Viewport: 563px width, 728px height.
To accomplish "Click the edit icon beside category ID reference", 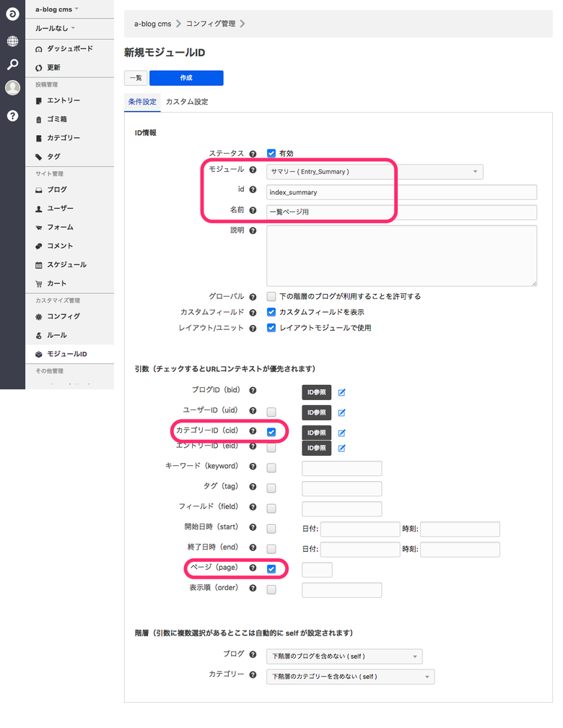I will 342,433.
